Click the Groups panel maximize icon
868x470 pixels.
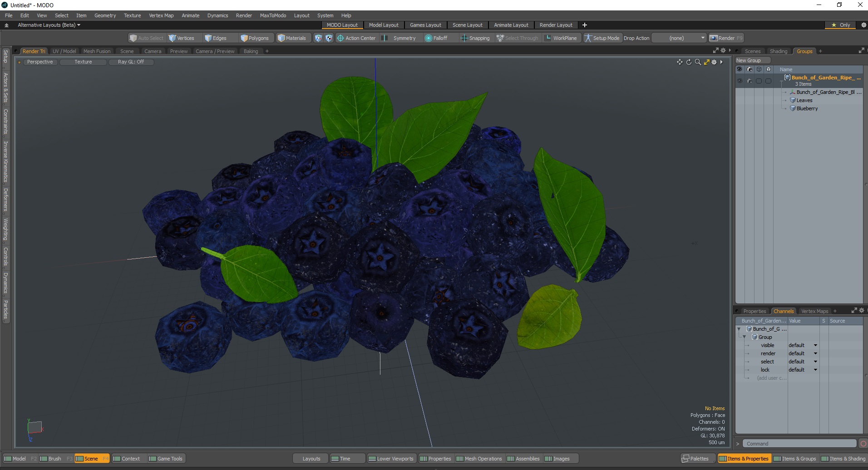coord(861,51)
